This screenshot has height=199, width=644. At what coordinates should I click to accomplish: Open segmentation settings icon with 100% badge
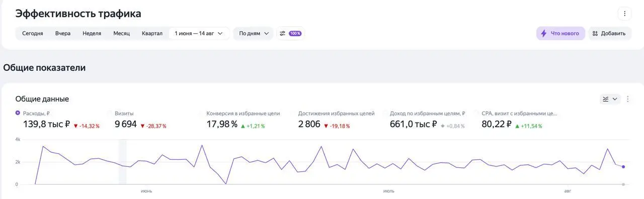pyautogui.click(x=290, y=34)
